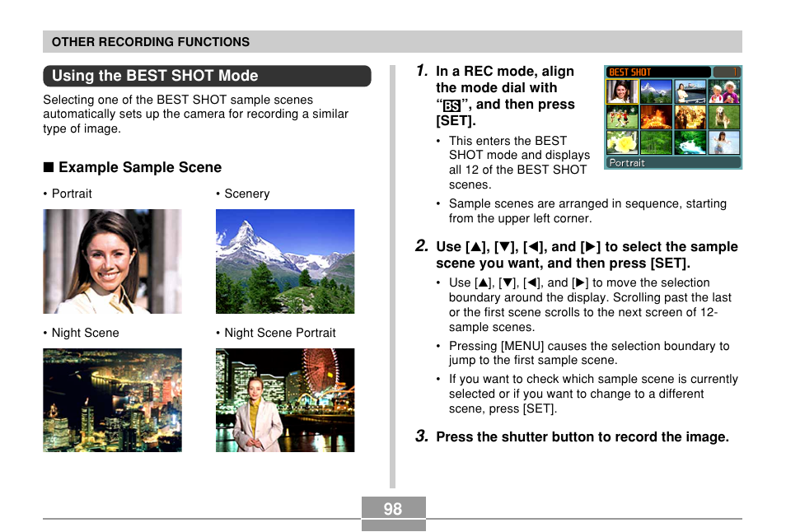Select the dog on grass thumbnail

(724, 117)
